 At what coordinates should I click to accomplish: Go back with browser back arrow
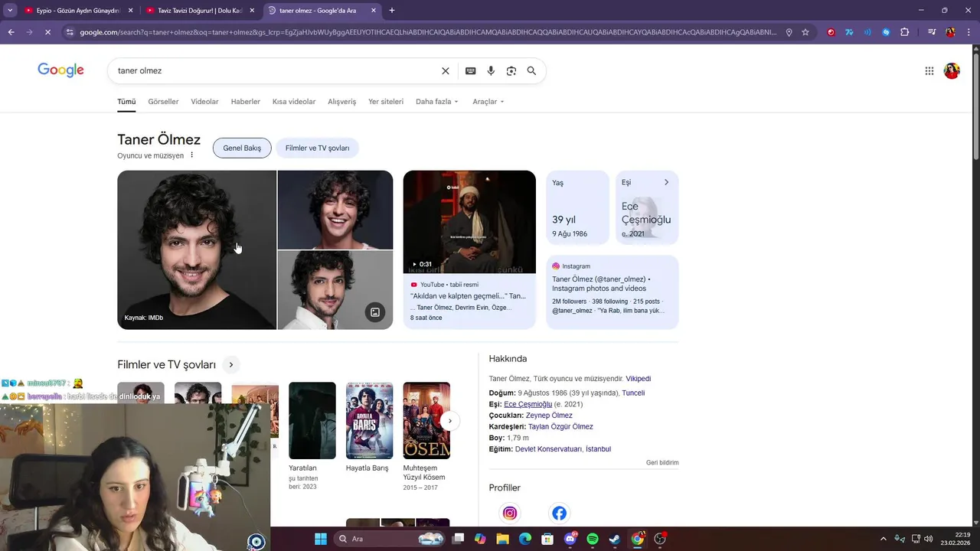pyautogui.click(x=11, y=32)
